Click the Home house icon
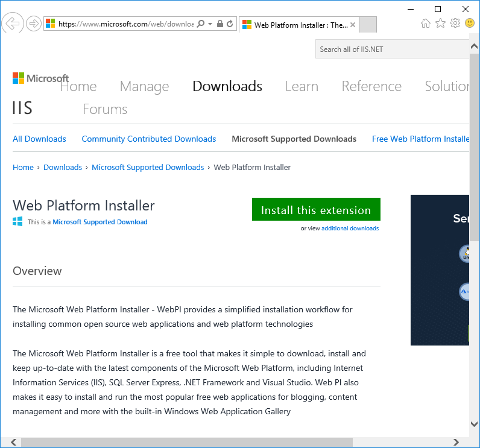Screen dimensions: 480x448 426,24
